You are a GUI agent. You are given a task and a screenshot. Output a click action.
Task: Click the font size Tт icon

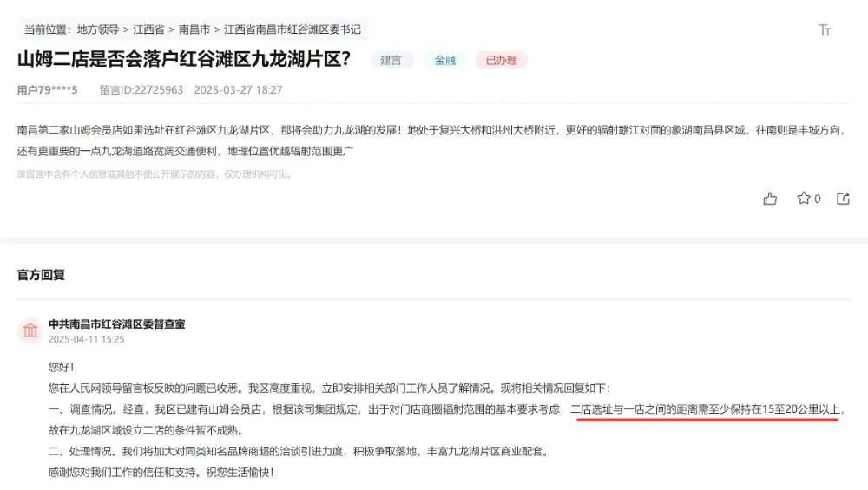pyautogui.click(x=825, y=29)
